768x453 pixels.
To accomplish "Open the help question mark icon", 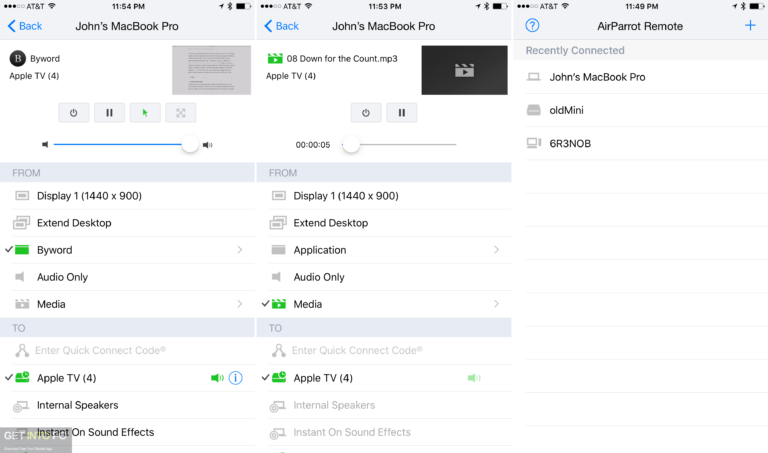I will tap(532, 25).
